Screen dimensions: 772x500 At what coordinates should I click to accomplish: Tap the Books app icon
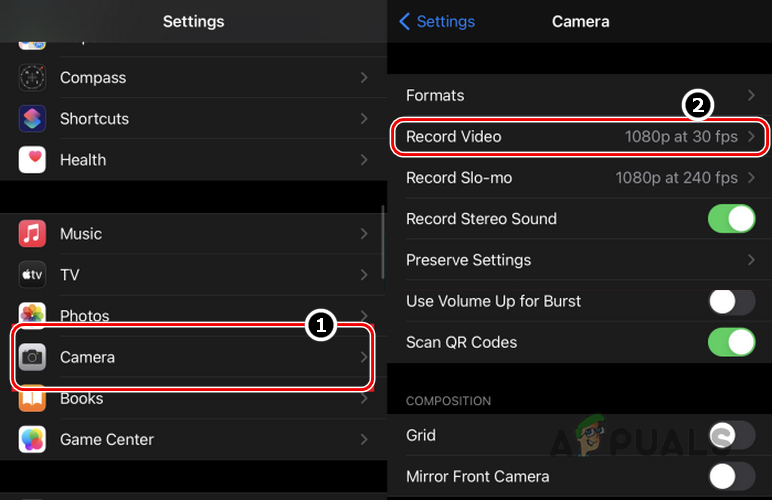coord(32,399)
